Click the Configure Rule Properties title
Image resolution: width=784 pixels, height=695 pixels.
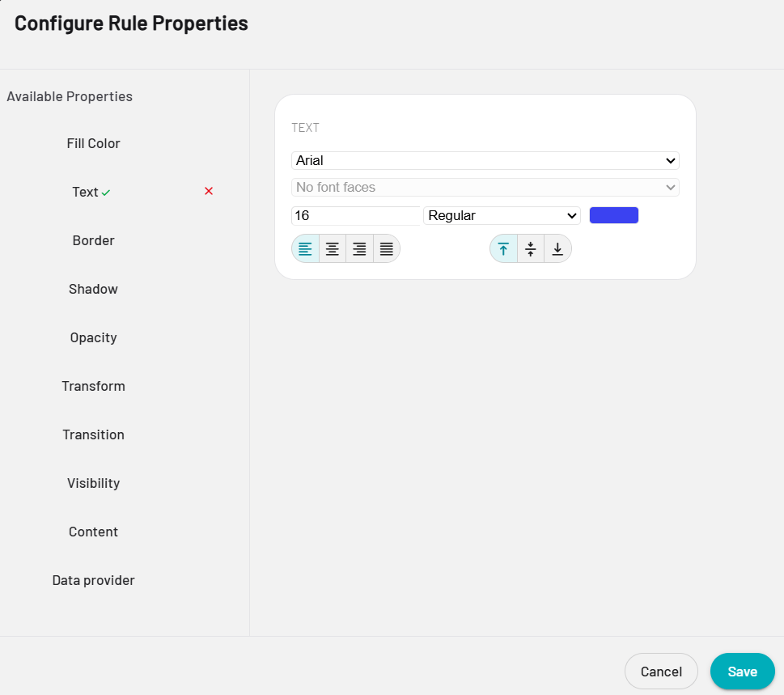[x=131, y=23]
